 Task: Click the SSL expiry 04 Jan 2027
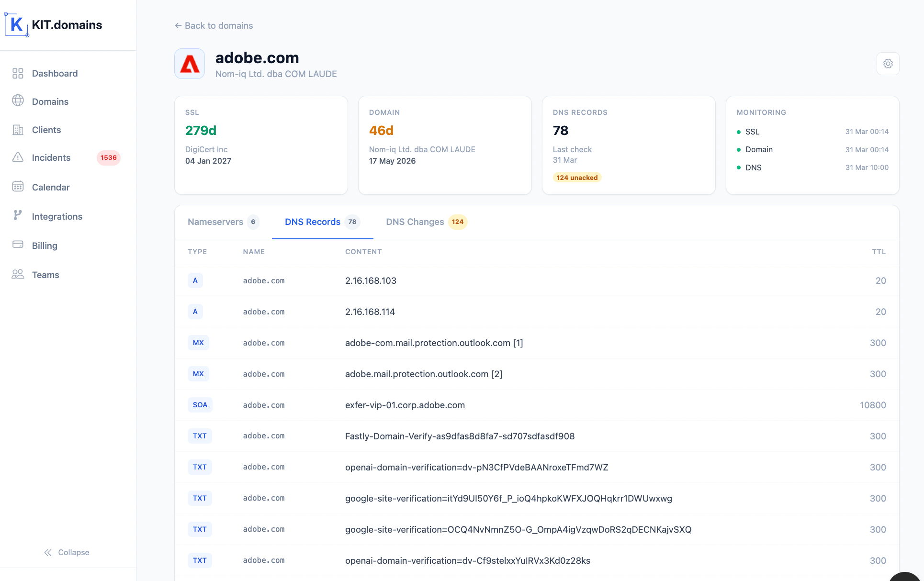coord(208,161)
